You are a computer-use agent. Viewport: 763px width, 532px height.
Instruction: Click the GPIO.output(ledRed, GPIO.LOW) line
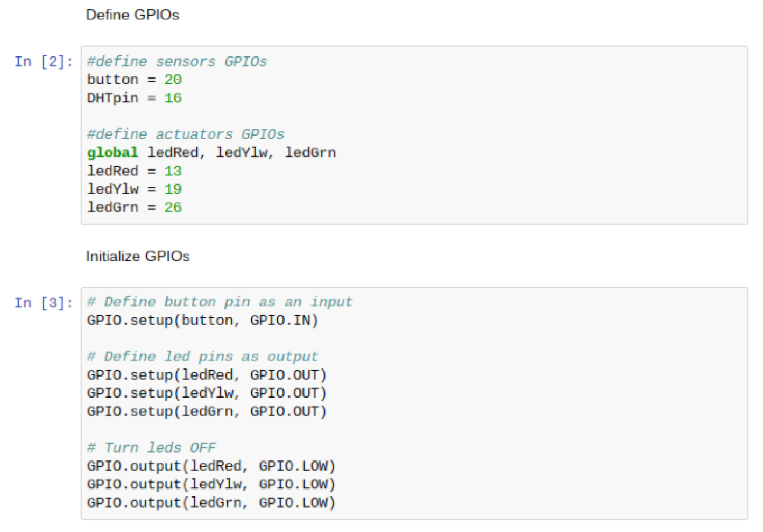211,466
